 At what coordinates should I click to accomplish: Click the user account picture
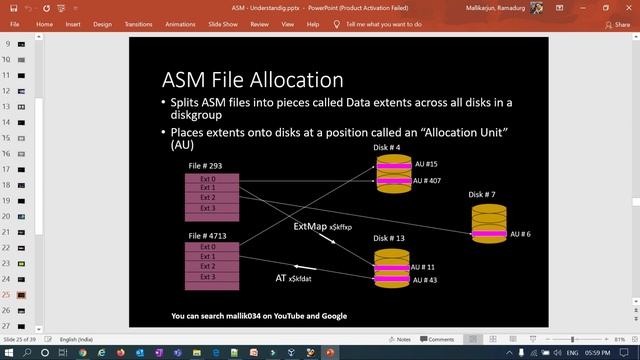point(537,8)
